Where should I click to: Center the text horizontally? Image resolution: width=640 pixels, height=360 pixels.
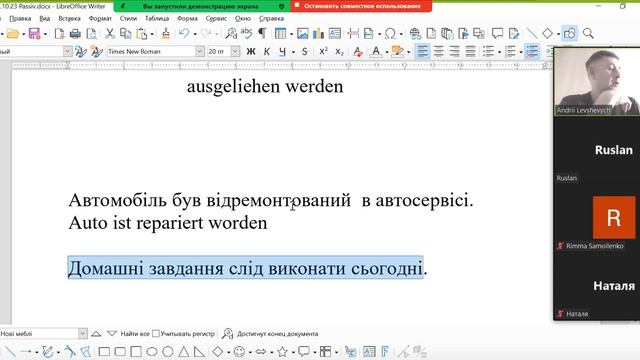438,52
